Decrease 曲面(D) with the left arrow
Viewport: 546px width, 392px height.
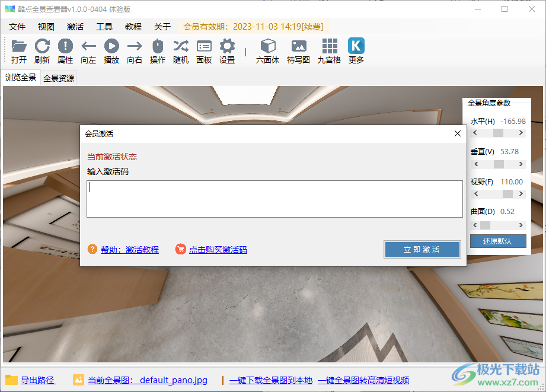(475, 225)
